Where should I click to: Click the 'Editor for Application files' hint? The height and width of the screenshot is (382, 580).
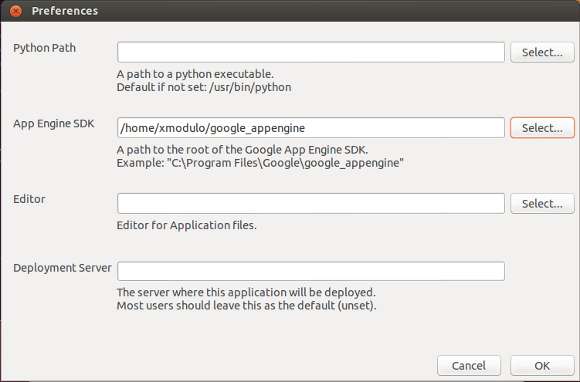(186, 225)
